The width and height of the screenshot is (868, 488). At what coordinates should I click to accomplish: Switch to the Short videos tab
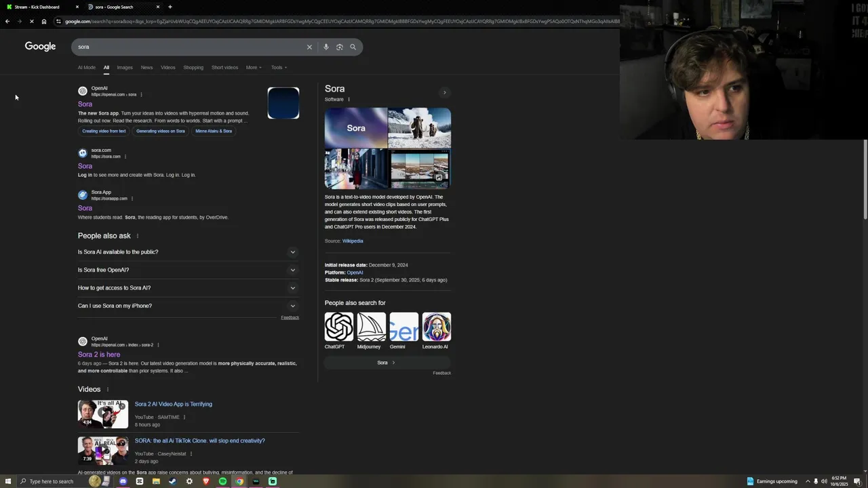click(x=224, y=68)
